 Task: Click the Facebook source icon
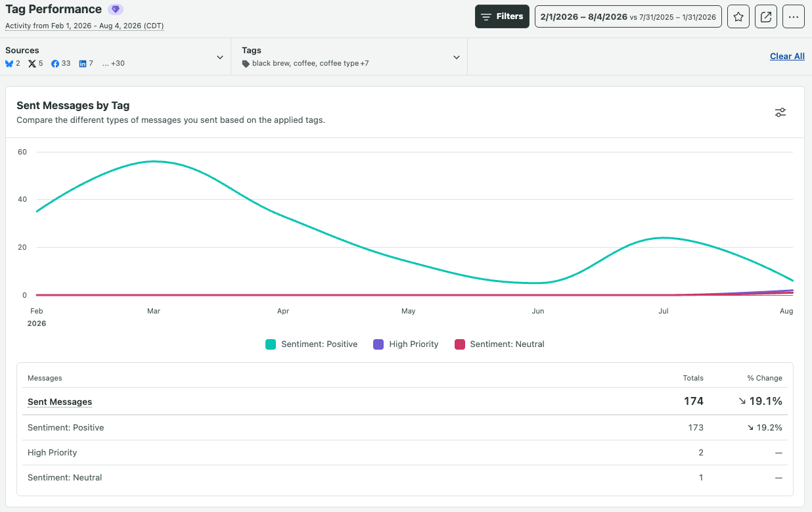coord(55,64)
